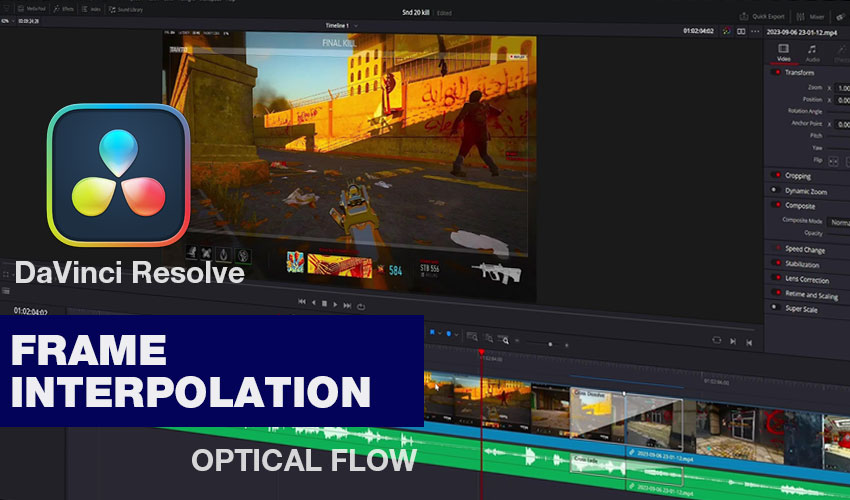Click viewer timecode 01:02:04:02 at top
Viewport: 850px width, 500px height.
pos(699,31)
